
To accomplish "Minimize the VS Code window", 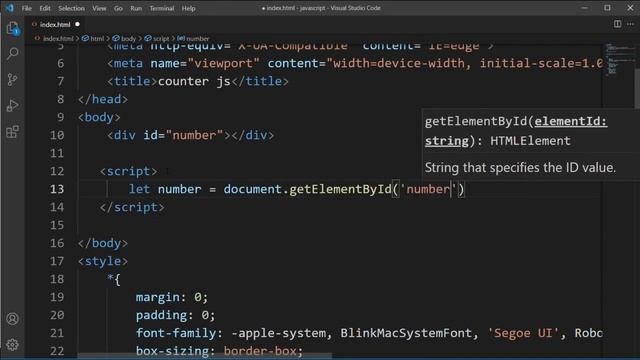I will (584, 8).
